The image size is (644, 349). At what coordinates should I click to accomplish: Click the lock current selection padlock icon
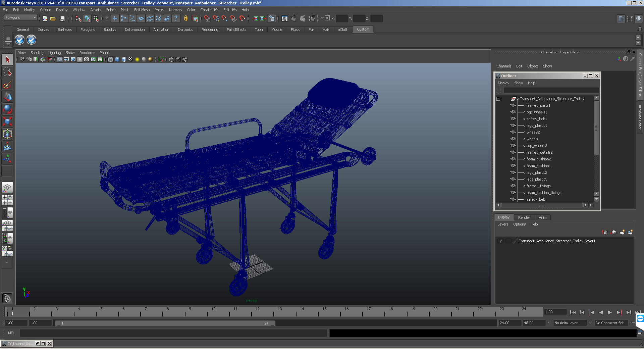(185, 18)
